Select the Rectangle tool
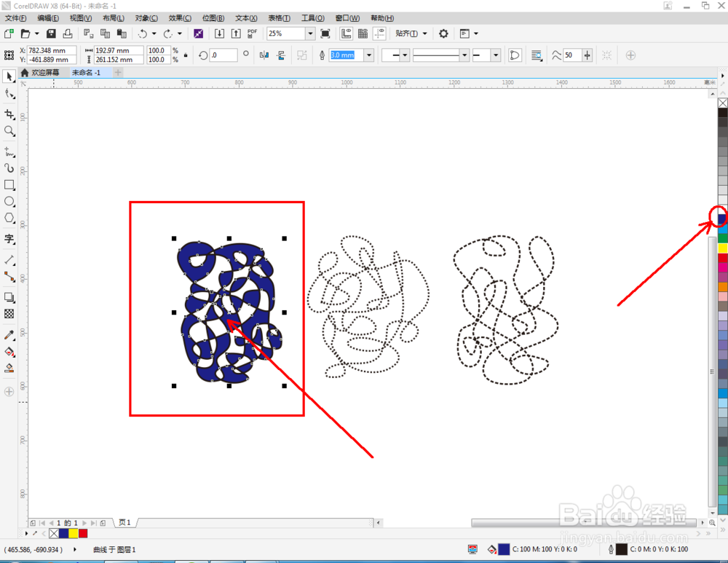The width and height of the screenshot is (728, 563). 9,185
